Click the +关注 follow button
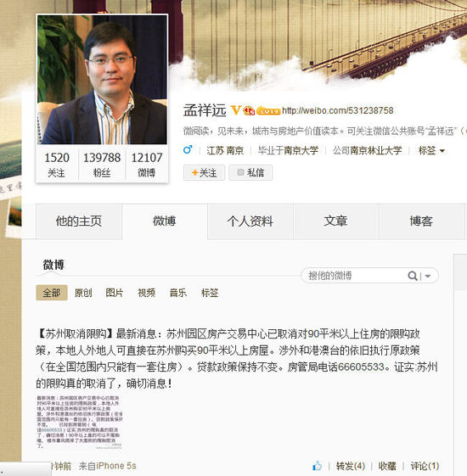Screen dimensions: 467x476 point(204,173)
